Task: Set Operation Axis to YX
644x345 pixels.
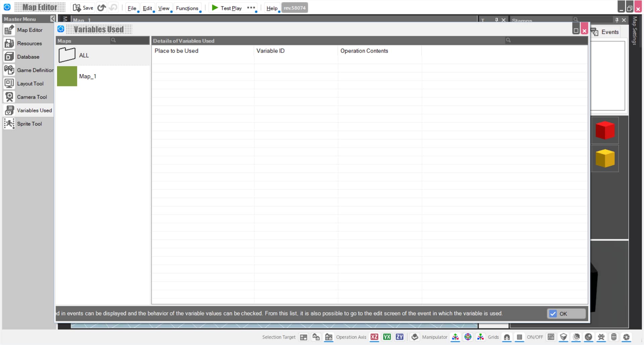Action: [387, 337]
